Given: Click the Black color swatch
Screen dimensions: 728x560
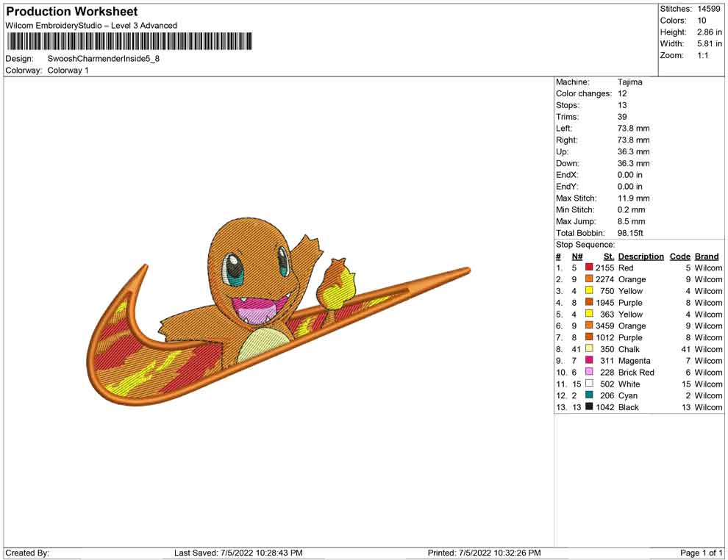Looking at the screenshot, I should (589, 406).
